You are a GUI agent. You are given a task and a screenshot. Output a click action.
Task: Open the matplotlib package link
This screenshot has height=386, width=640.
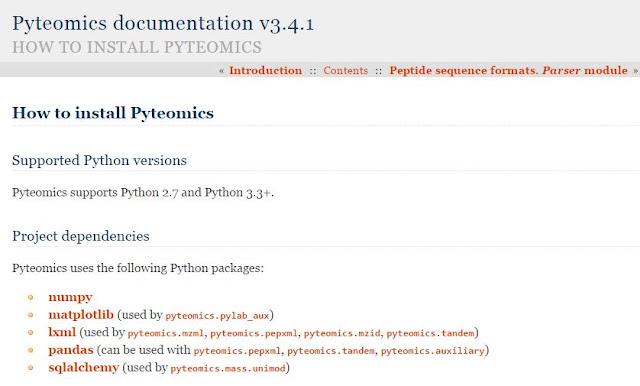(81, 315)
